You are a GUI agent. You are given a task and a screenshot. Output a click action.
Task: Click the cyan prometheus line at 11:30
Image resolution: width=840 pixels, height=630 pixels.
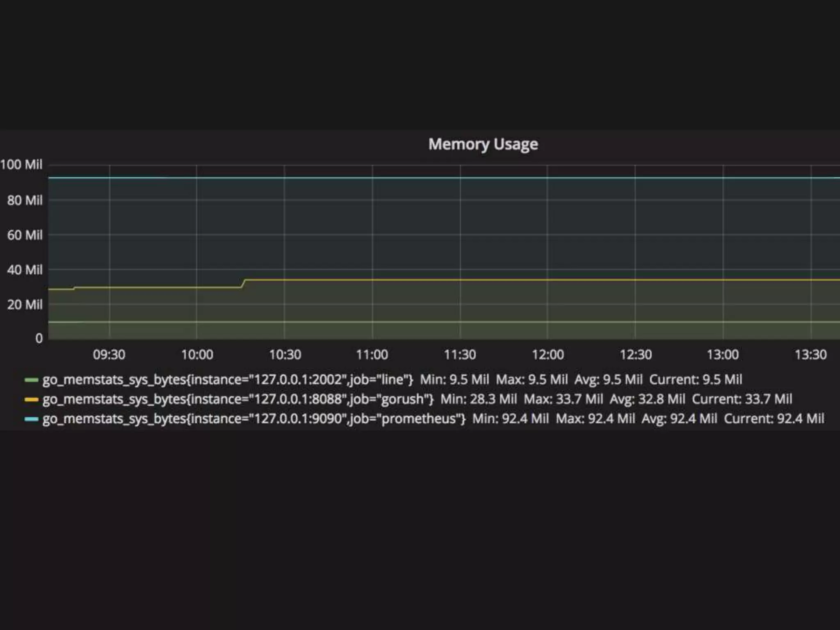tap(460, 178)
